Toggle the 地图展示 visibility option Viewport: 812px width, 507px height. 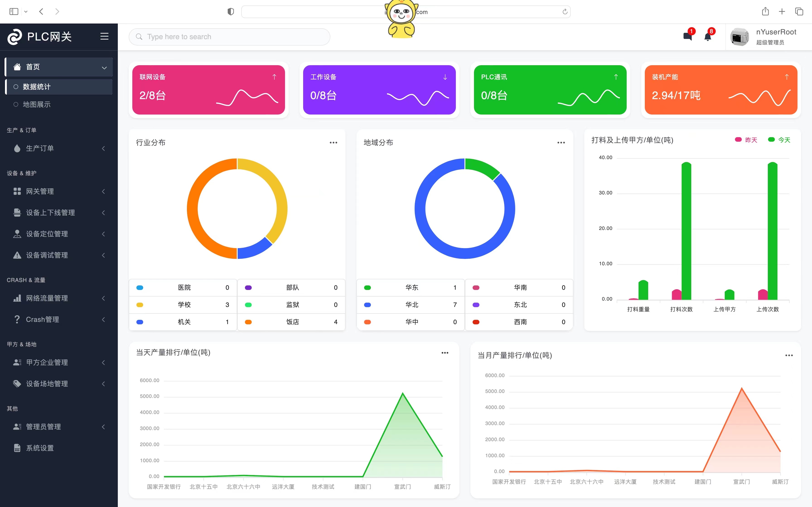pos(16,104)
